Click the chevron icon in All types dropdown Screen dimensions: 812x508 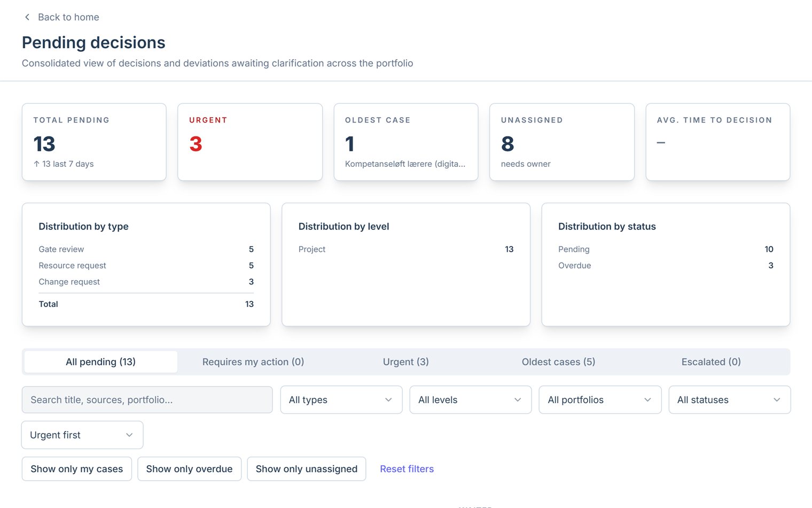point(388,400)
